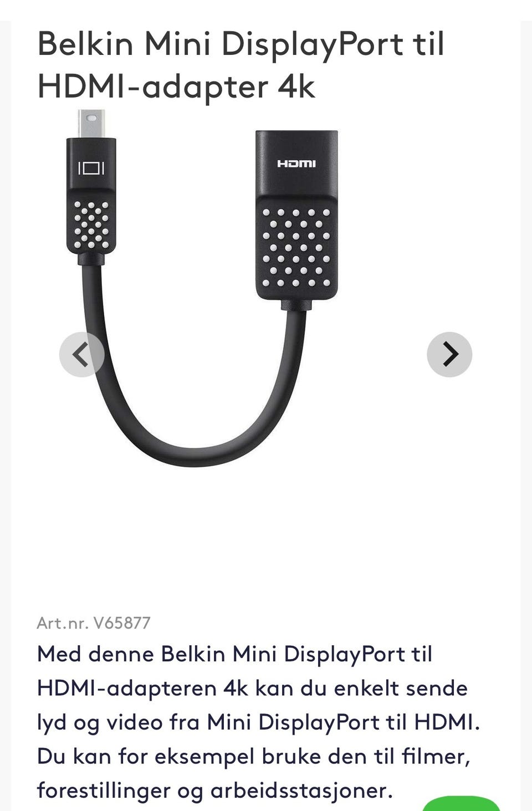This screenshot has height=811, width=532.
Task: Tap the 'Med denne Belkin Mini DisplayPort til' line
Action: click(234, 654)
